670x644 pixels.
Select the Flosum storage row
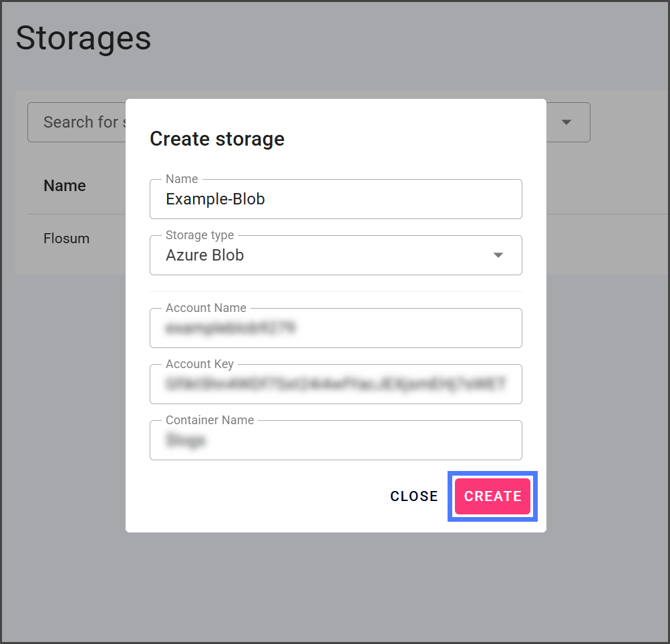[x=66, y=238]
